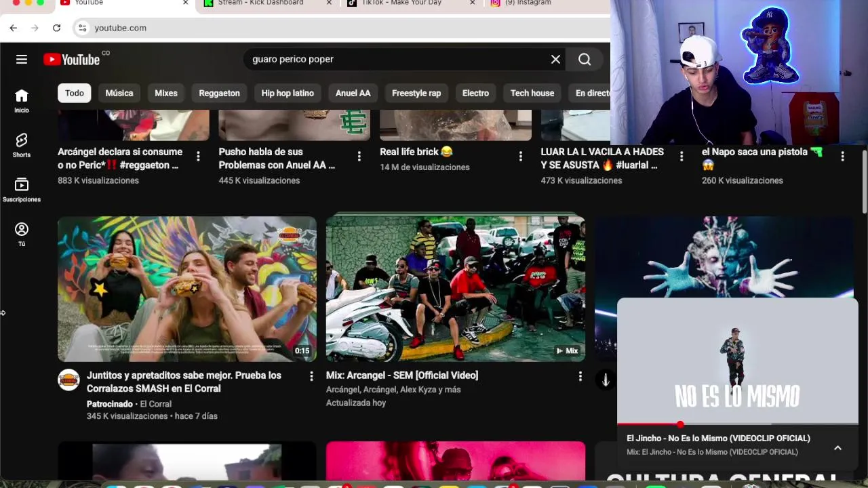Open Real life brick video title
868x488 pixels.
(x=416, y=152)
